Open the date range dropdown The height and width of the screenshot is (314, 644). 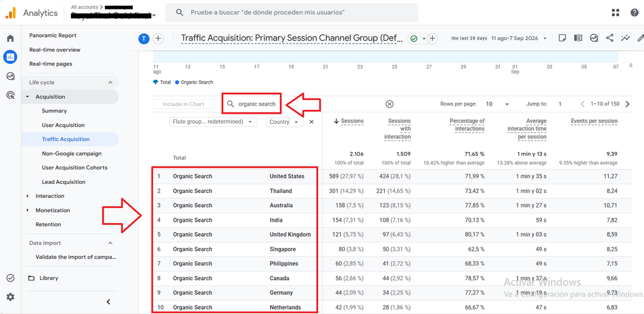[x=519, y=38]
